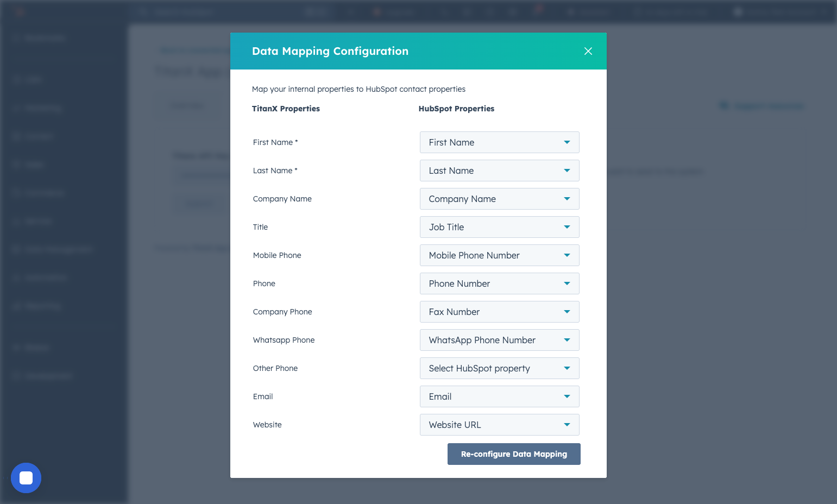The height and width of the screenshot is (504, 837).
Task: Open the Email property dropdown
Action: point(499,396)
